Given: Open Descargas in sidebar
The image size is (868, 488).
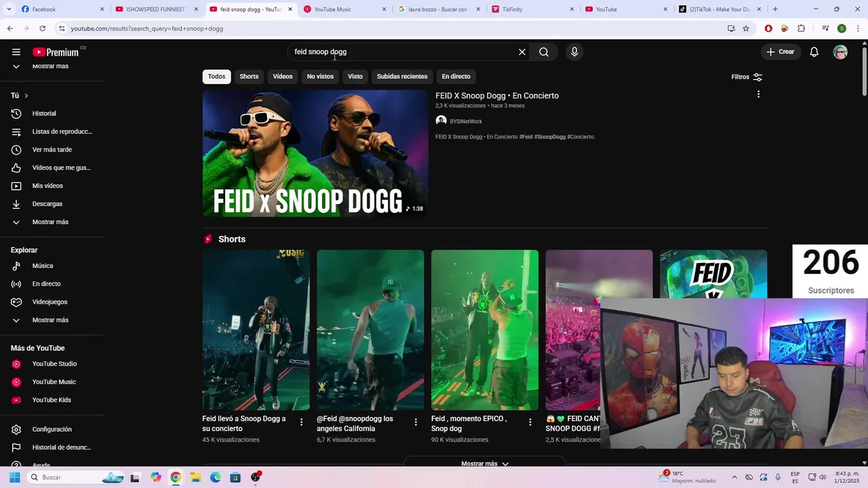Looking at the screenshot, I should (x=52, y=204).
